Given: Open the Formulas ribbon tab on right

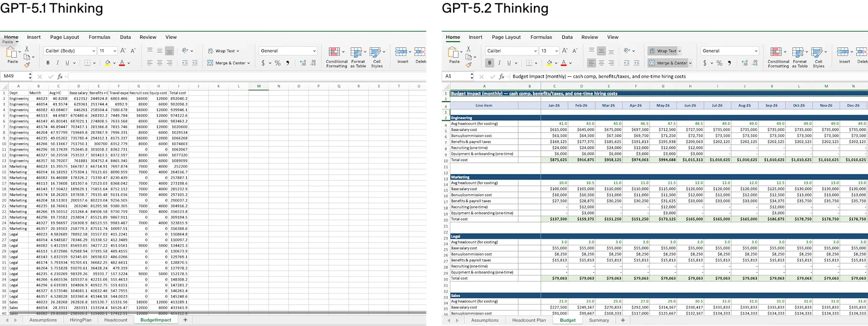Looking at the screenshot, I should click(x=541, y=37).
